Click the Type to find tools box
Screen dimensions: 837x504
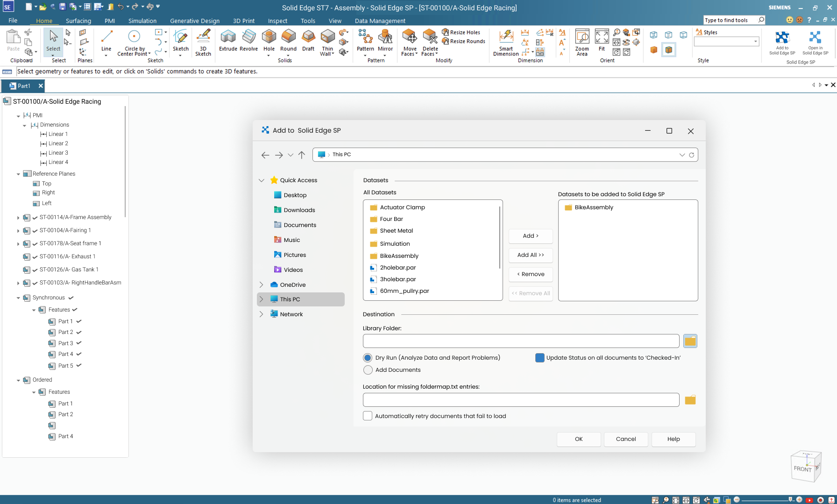(x=734, y=20)
